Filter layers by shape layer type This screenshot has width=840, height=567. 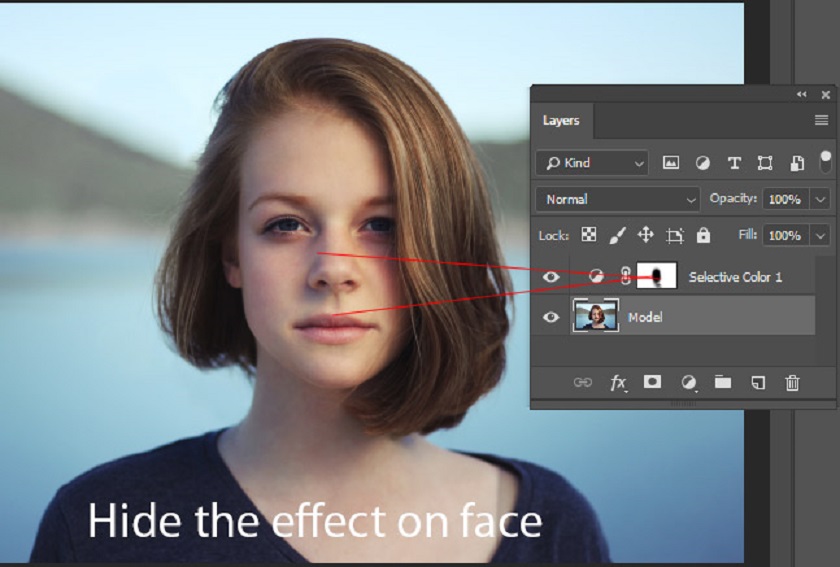point(765,163)
